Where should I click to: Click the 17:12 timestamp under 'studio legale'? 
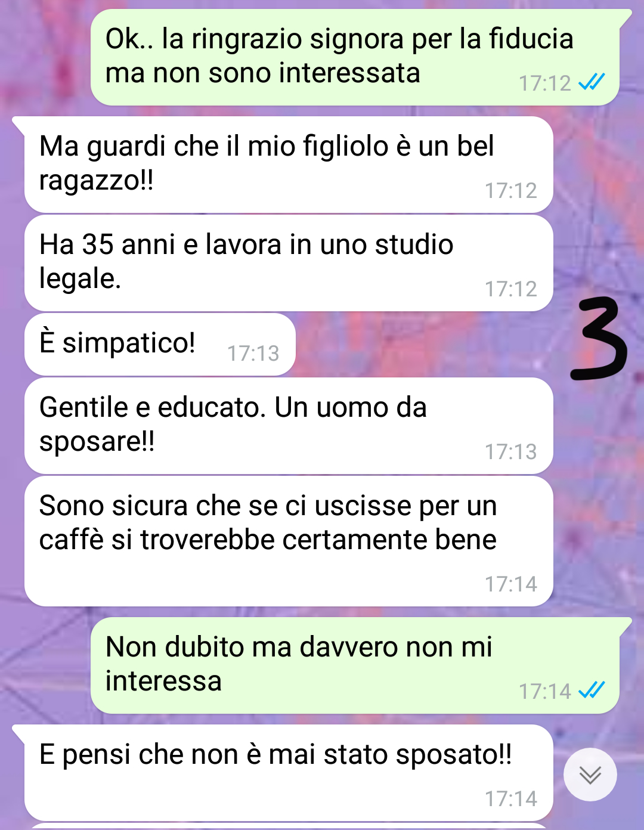click(511, 289)
